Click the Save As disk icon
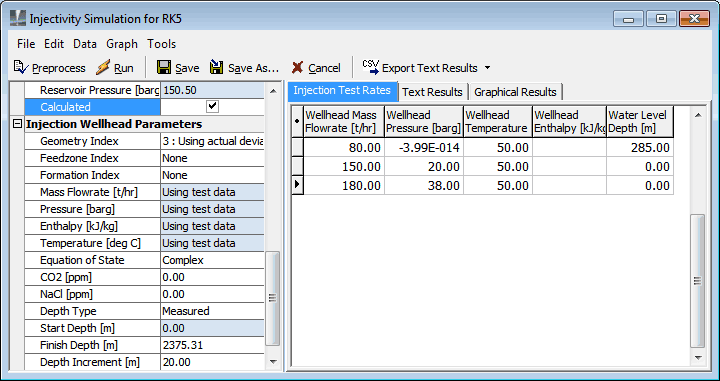 point(217,68)
